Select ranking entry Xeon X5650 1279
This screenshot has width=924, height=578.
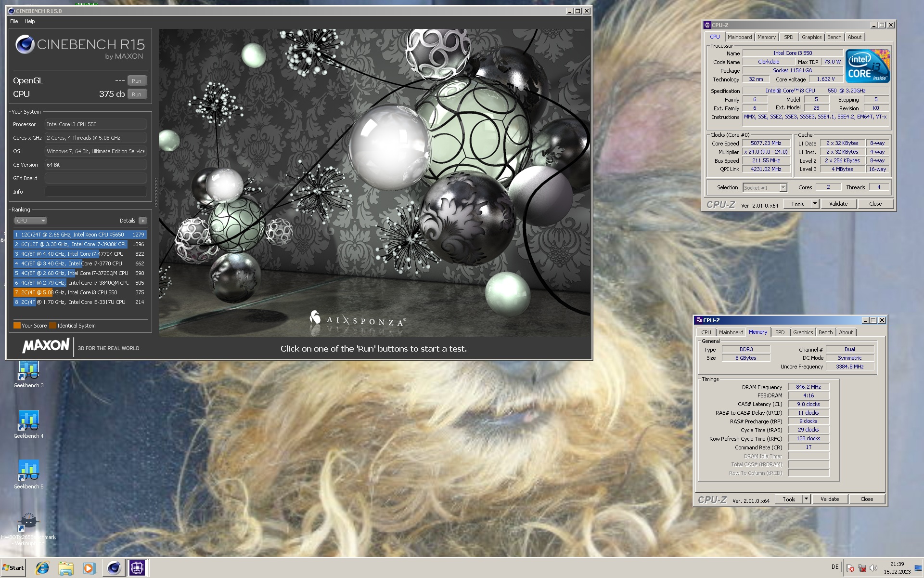tap(80, 235)
